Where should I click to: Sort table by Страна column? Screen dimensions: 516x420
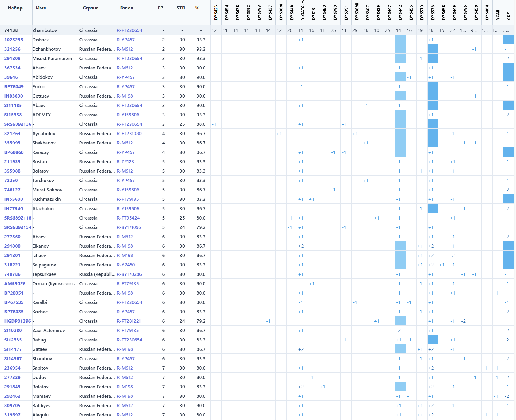91,8
